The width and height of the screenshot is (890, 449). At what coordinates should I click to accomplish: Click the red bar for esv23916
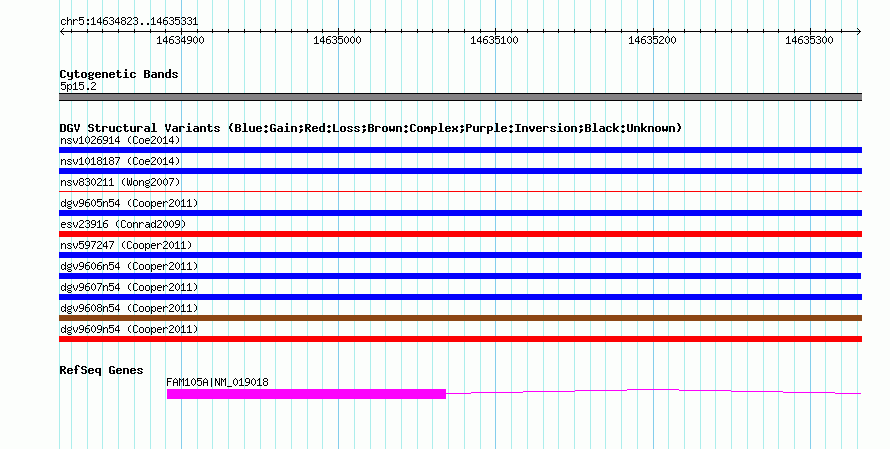460,234
